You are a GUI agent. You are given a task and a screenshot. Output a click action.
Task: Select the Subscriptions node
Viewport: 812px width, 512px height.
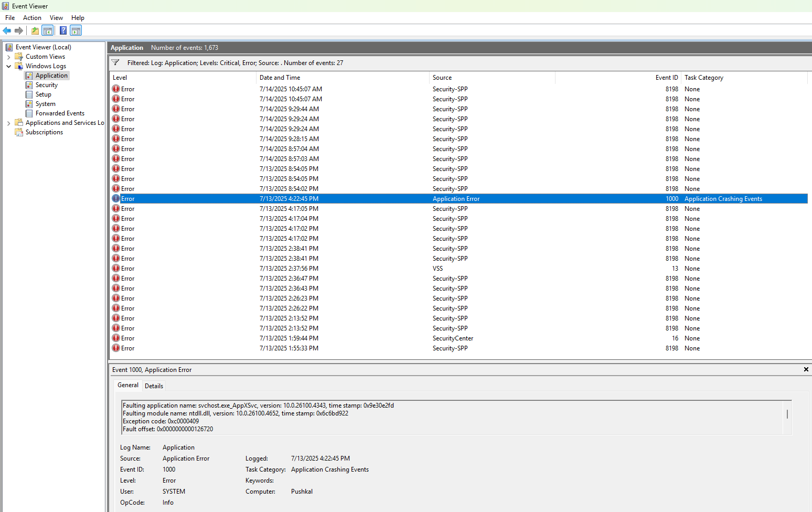44,132
